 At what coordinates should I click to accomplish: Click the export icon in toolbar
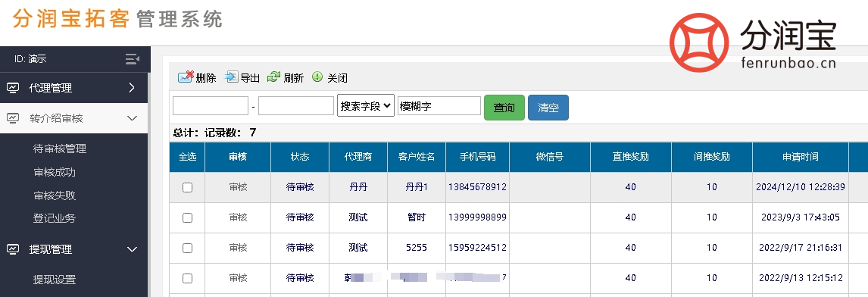[x=231, y=77]
